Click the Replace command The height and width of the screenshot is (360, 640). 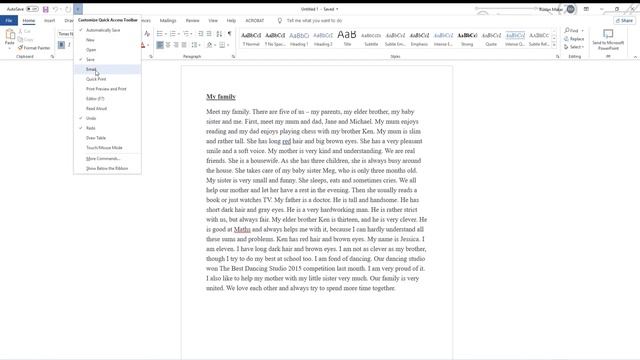pyautogui.click(x=574, y=39)
